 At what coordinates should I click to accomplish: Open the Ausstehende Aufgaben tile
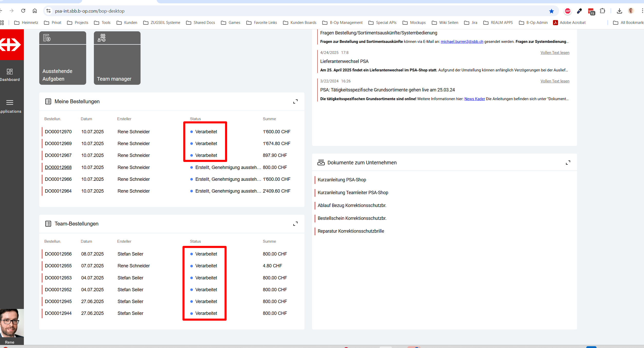click(x=63, y=58)
